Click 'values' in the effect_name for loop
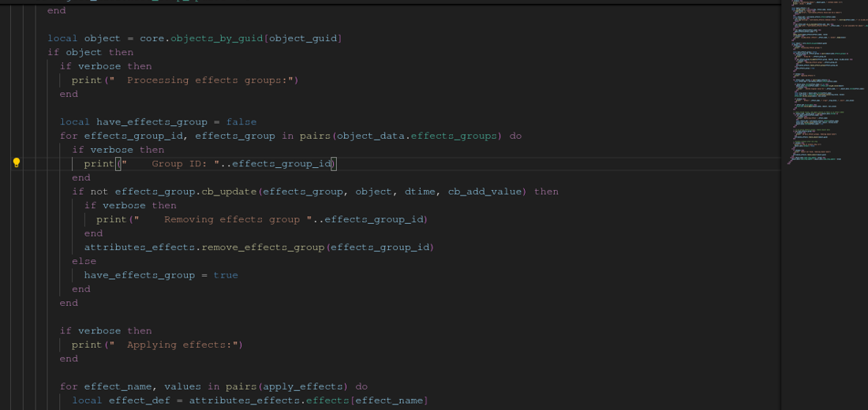The image size is (868, 410). pos(184,386)
